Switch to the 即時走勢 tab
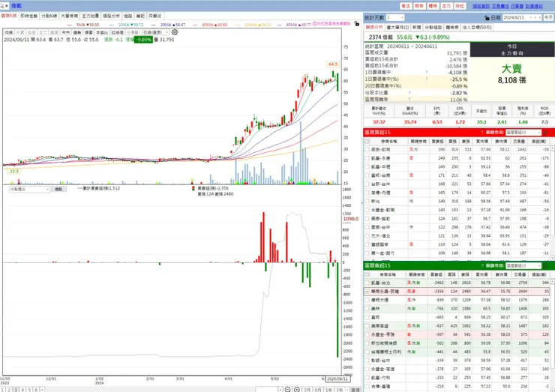 point(28,16)
